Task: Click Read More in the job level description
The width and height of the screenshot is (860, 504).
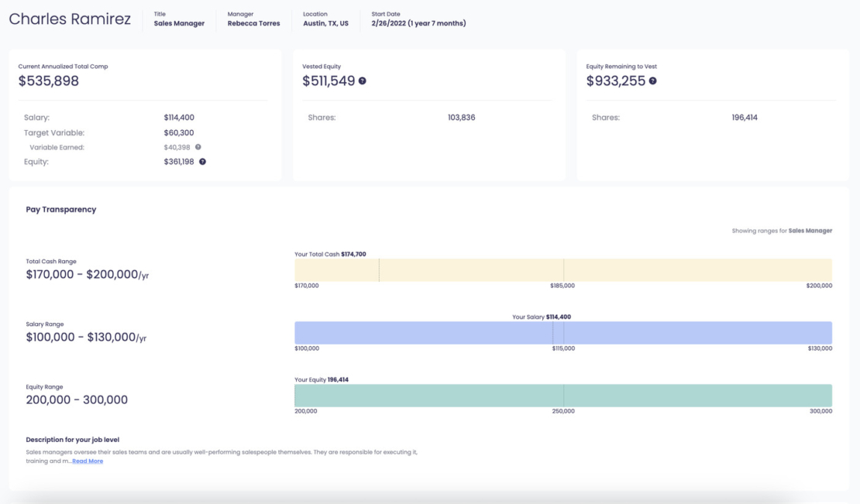Action: 88,461
